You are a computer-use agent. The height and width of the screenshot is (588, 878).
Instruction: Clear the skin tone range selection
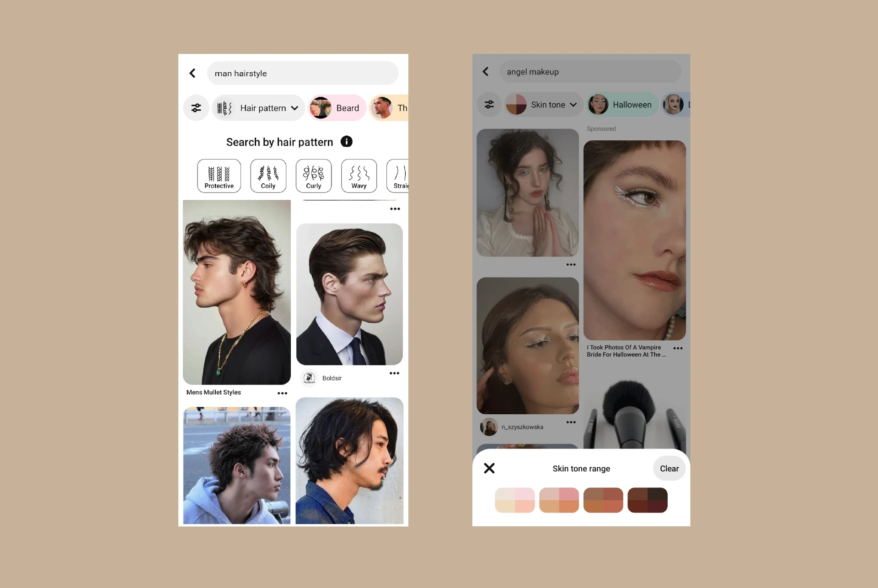(669, 468)
